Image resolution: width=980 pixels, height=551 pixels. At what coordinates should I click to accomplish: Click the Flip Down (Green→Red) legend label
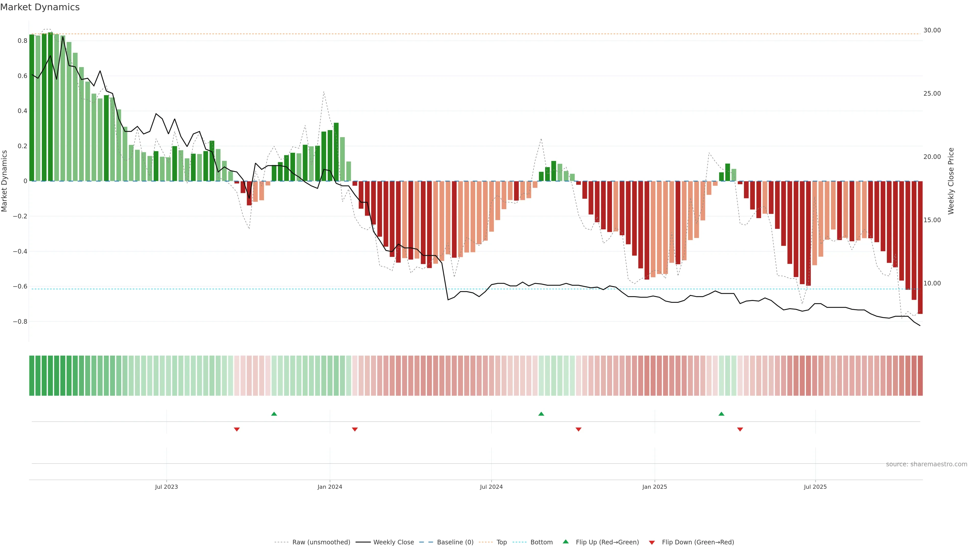pos(698,542)
